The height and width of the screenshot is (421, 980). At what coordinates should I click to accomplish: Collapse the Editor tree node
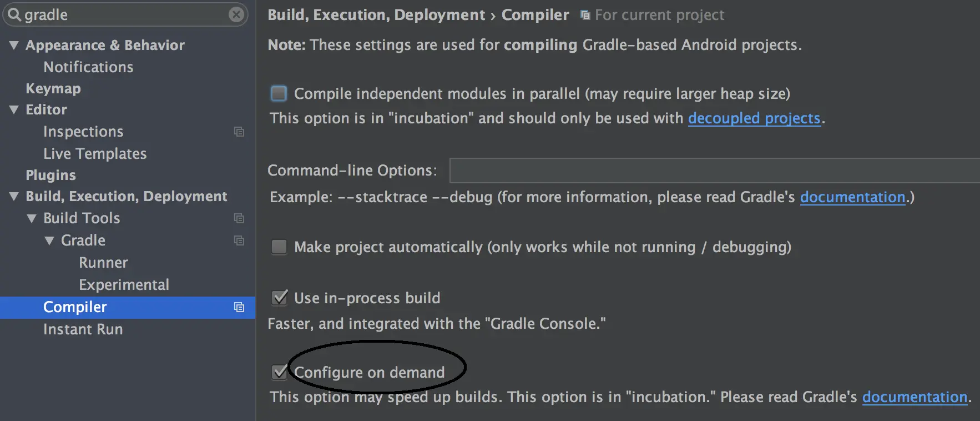coord(14,109)
